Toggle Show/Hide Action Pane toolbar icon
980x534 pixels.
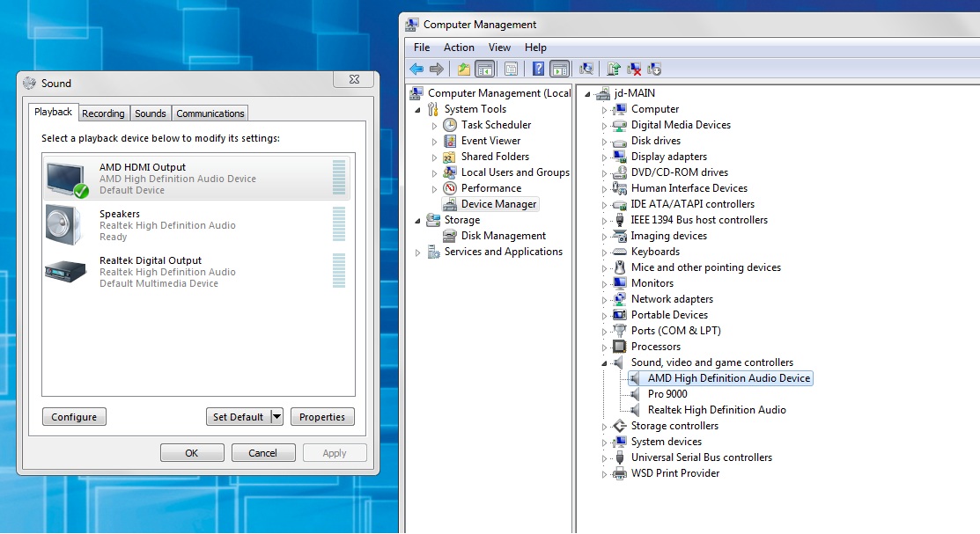point(559,69)
